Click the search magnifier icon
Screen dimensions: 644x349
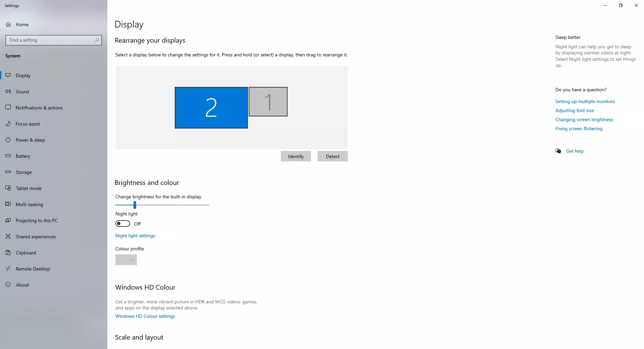point(97,40)
